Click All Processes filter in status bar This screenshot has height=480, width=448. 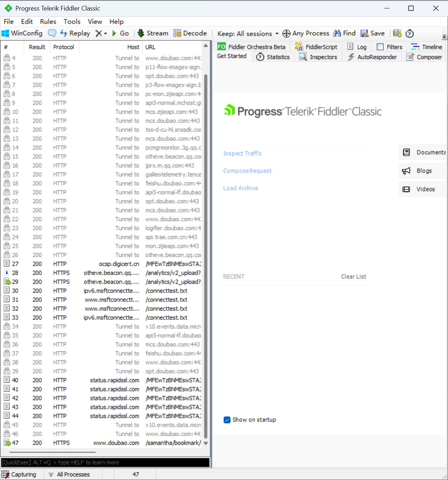(69, 474)
